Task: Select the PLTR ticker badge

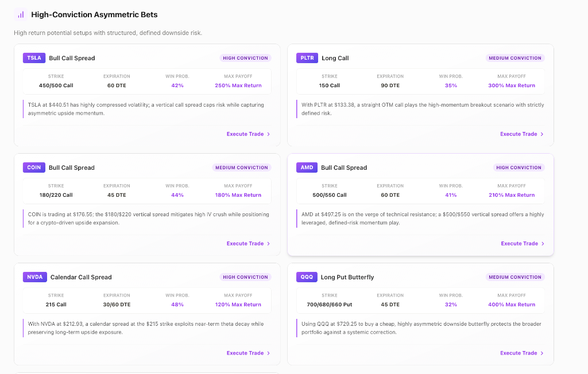Action: pos(307,58)
